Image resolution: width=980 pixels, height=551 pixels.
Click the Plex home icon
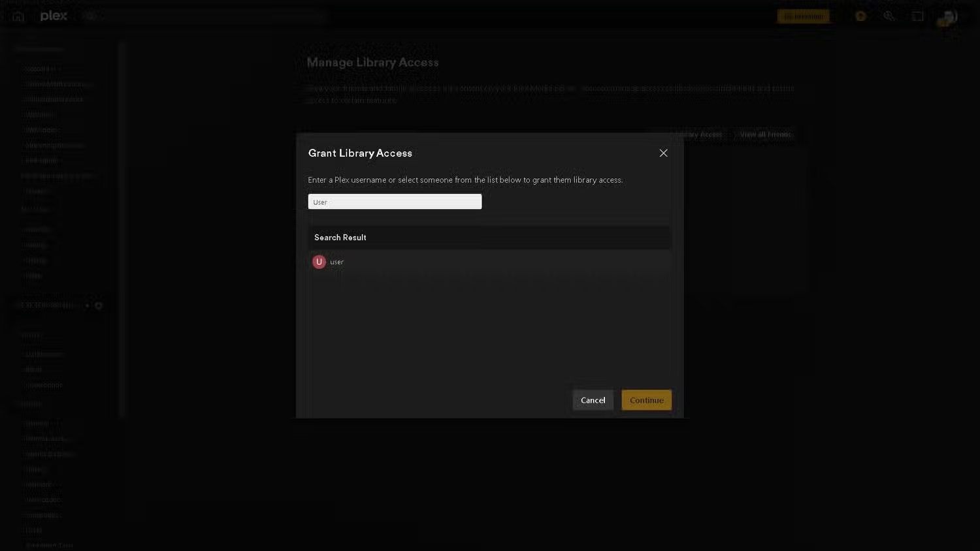pos(18,16)
